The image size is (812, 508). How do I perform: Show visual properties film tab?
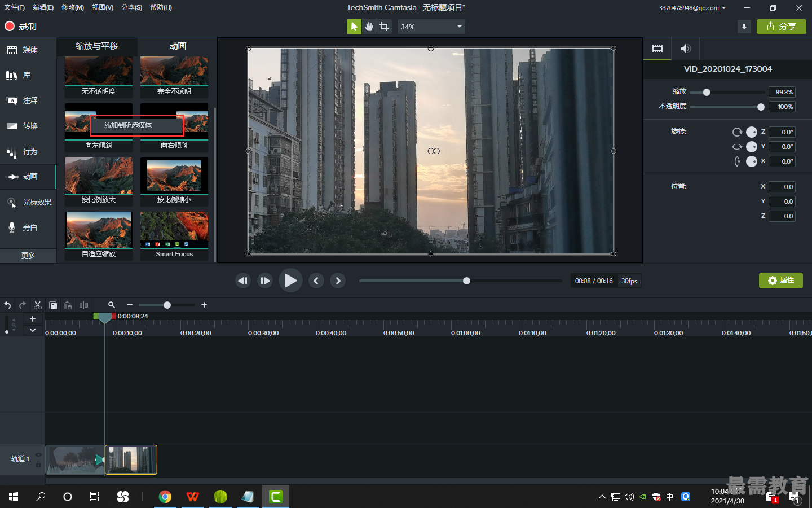click(x=657, y=49)
